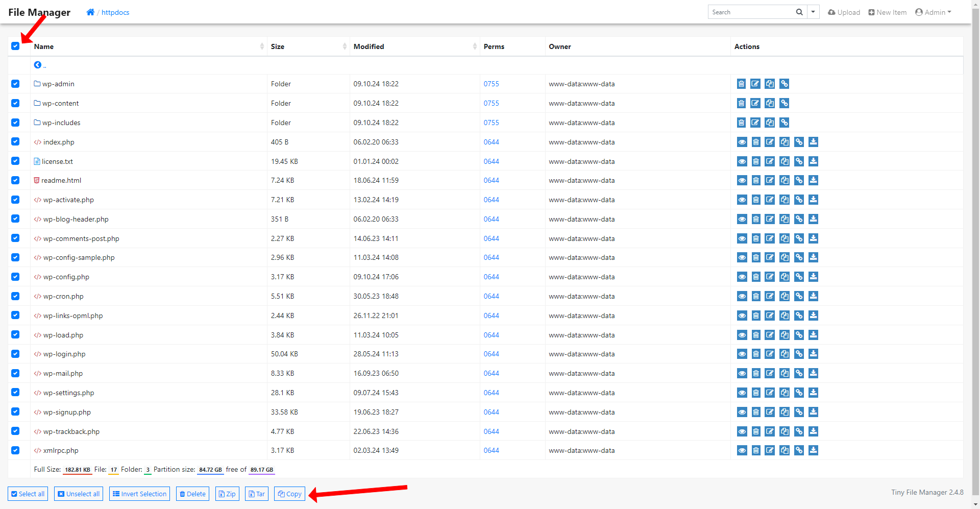Rename wp-content folder using edit icon
This screenshot has width=980, height=509.
755,103
